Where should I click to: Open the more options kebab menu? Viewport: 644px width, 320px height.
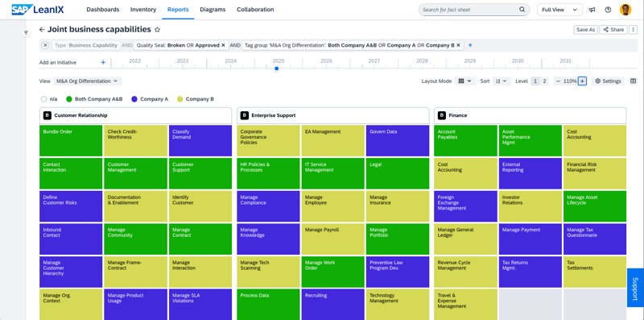(634, 30)
